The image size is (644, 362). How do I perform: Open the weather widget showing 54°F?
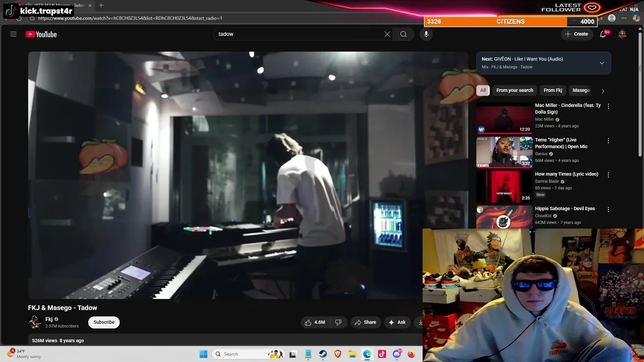click(24, 354)
